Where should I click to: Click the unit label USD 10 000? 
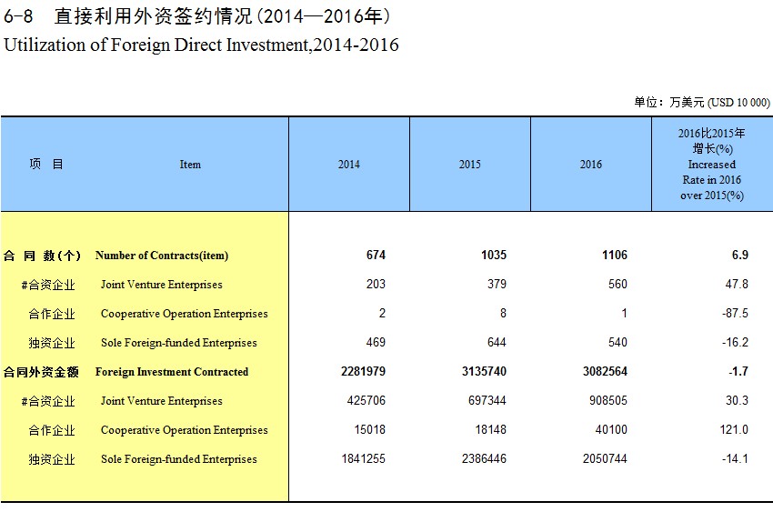[738, 103]
